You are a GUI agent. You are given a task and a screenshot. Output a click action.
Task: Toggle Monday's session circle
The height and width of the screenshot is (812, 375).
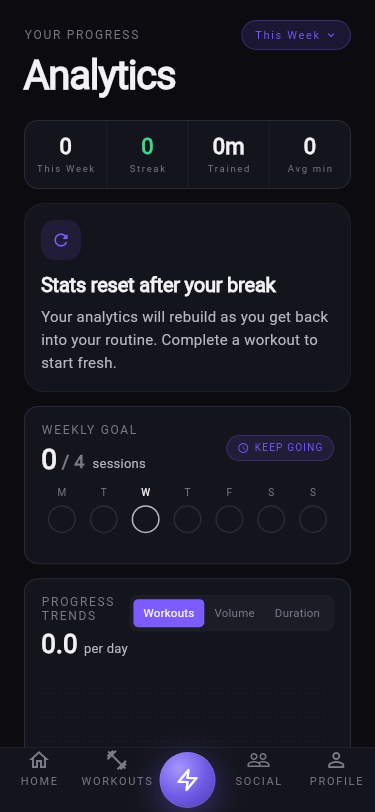coord(62,519)
